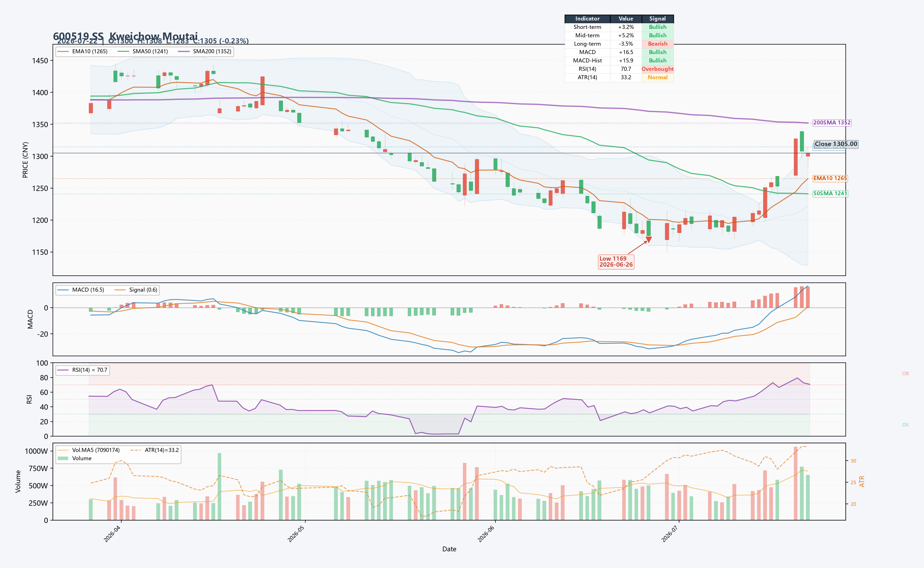Click the OB overbought label
The image size is (924, 568).
pos(905,373)
